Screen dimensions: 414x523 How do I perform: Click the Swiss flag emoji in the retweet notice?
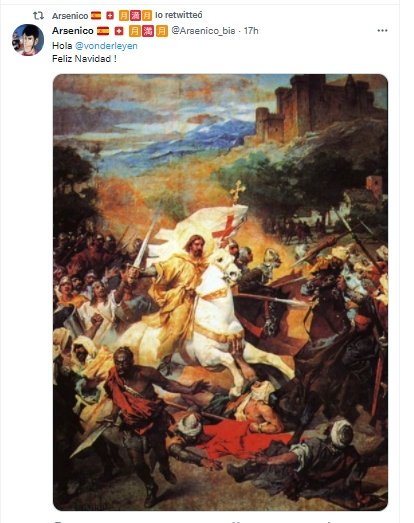pyautogui.click(x=110, y=16)
